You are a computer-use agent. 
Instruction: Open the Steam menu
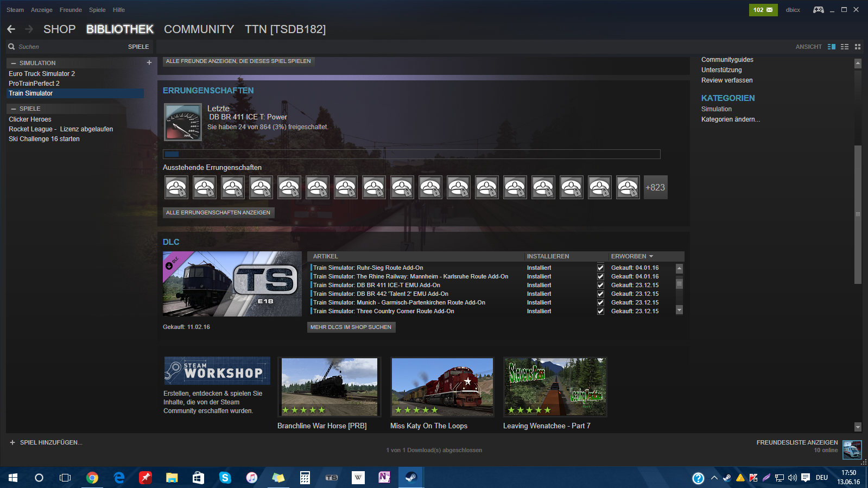point(15,10)
